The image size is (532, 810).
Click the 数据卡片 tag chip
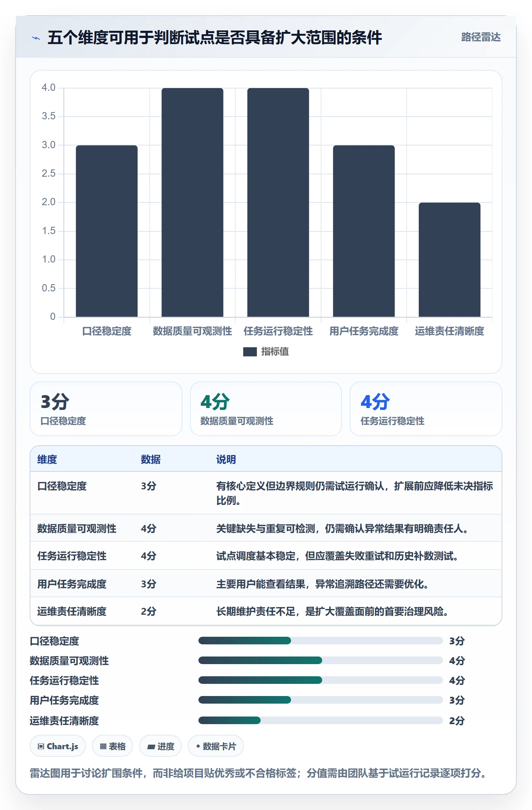coord(216,746)
